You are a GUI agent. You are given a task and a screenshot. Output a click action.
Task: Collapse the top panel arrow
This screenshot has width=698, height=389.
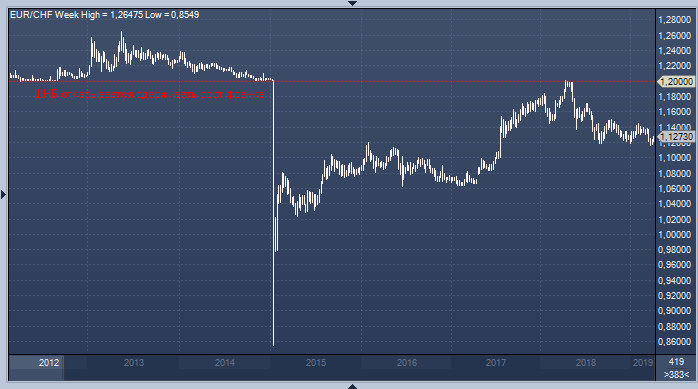[x=352, y=3]
